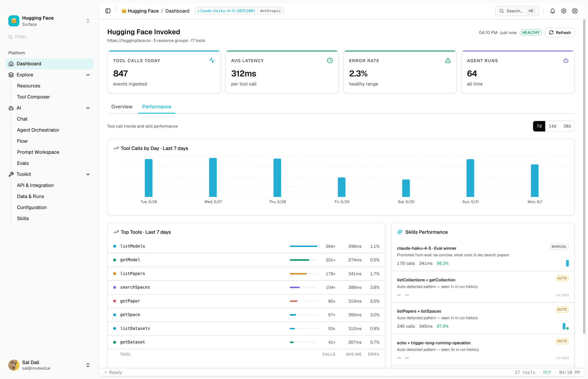
Task: Click the Refresh button
Action: coord(560,33)
